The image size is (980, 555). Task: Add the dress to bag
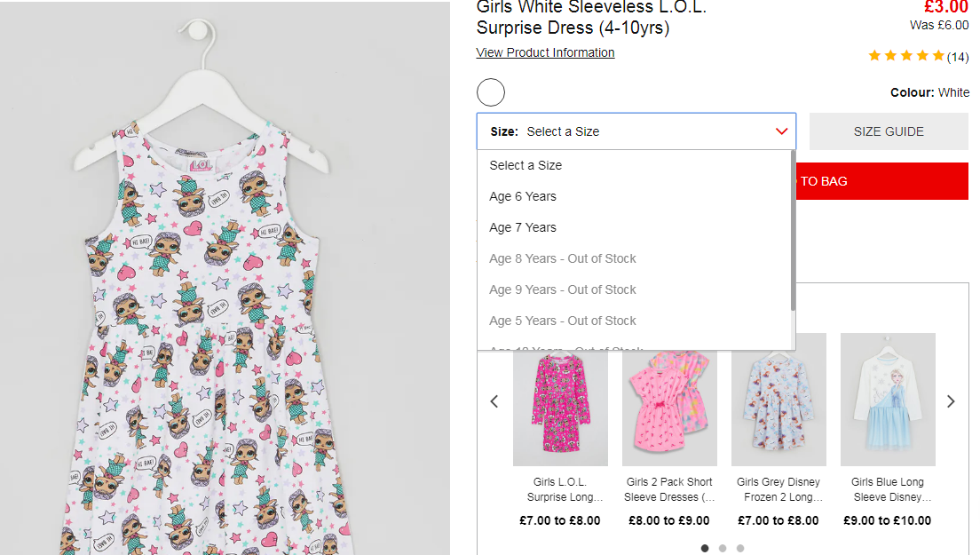[881, 181]
